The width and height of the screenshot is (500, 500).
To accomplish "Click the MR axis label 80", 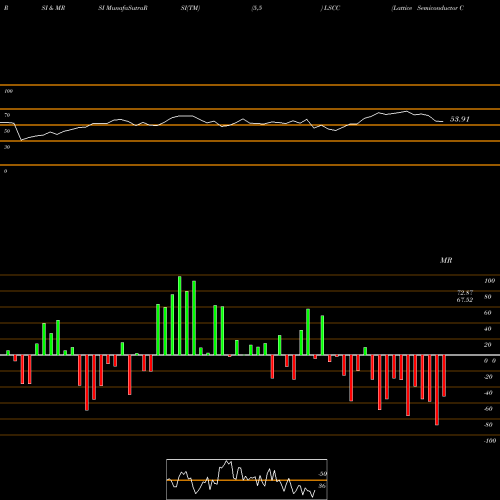I will [488, 297].
